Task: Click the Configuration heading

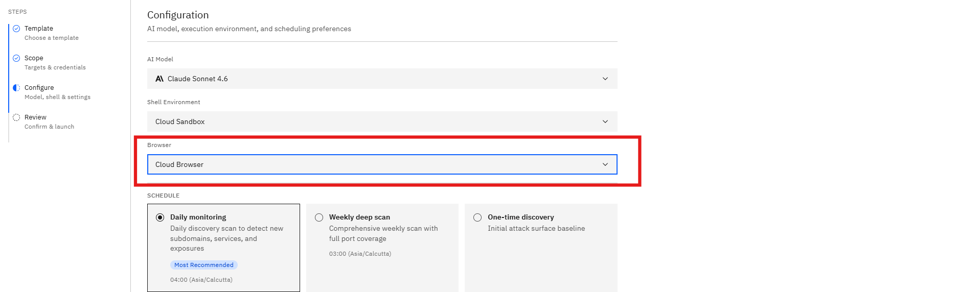Action: click(178, 15)
